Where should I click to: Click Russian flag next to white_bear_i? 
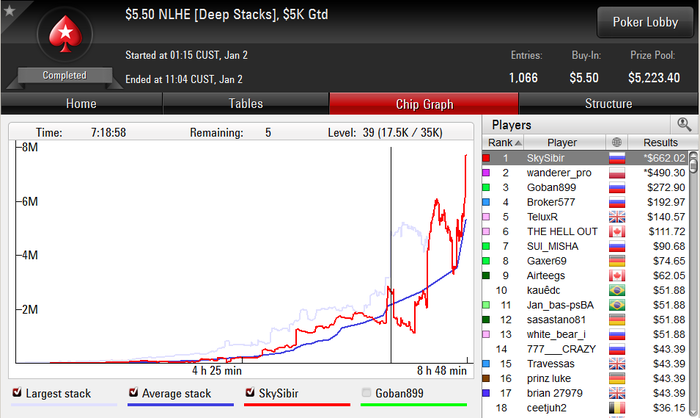coord(617,334)
